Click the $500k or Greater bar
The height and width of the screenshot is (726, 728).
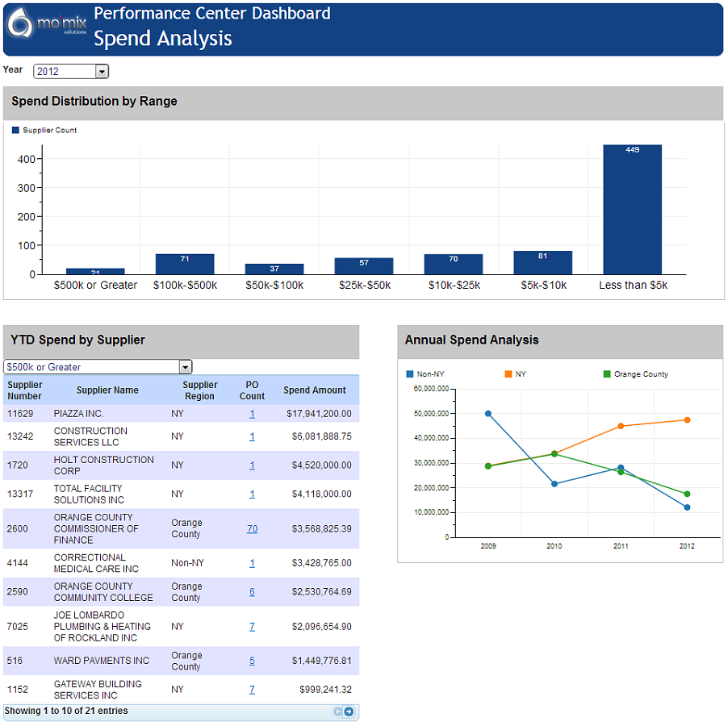click(x=95, y=271)
